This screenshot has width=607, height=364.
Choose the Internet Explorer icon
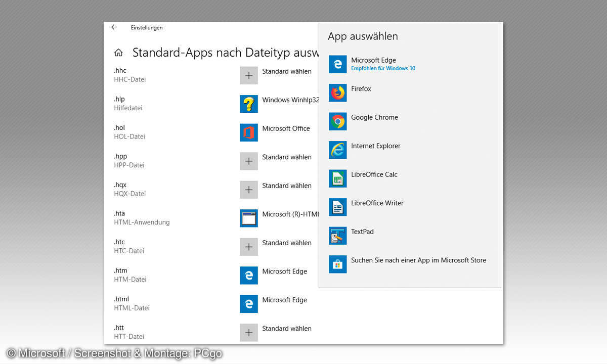pos(338,150)
